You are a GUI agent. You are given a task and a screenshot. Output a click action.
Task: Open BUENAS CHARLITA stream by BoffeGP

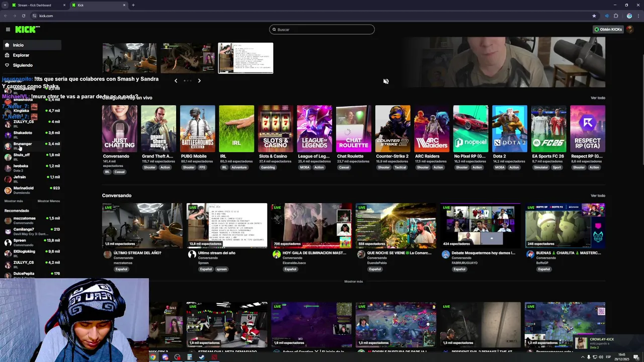(x=565, y=225)
